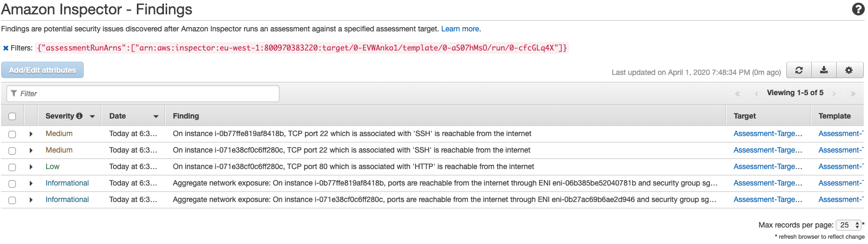Open the Date column sort dropdown

(156, 116)
